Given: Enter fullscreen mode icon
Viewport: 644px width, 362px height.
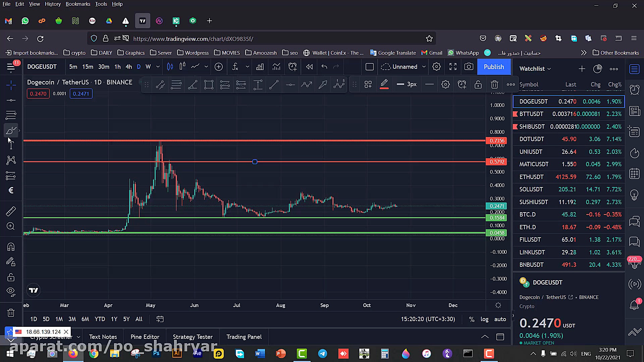Looking at the screenshot, I should [453, 67].
